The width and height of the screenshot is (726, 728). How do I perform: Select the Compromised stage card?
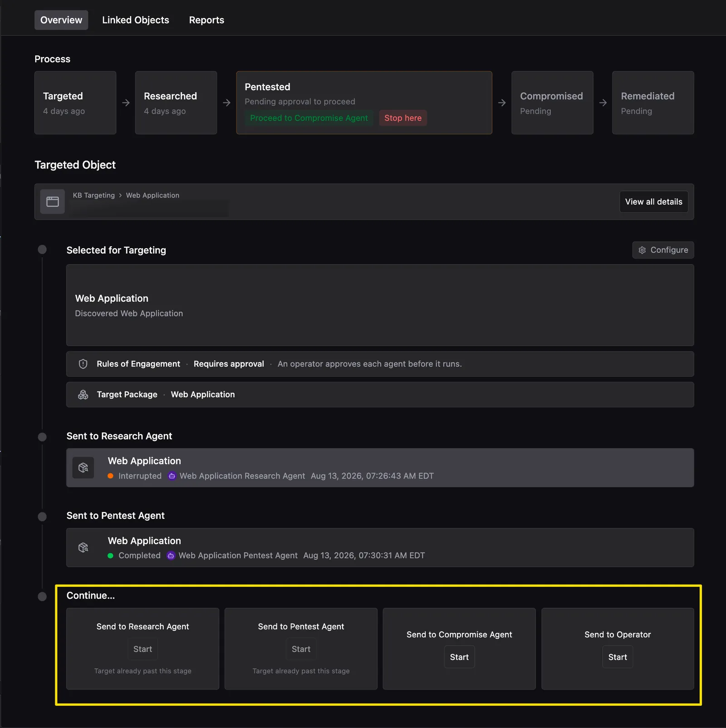pyautogui.click(x=552, y=103)
